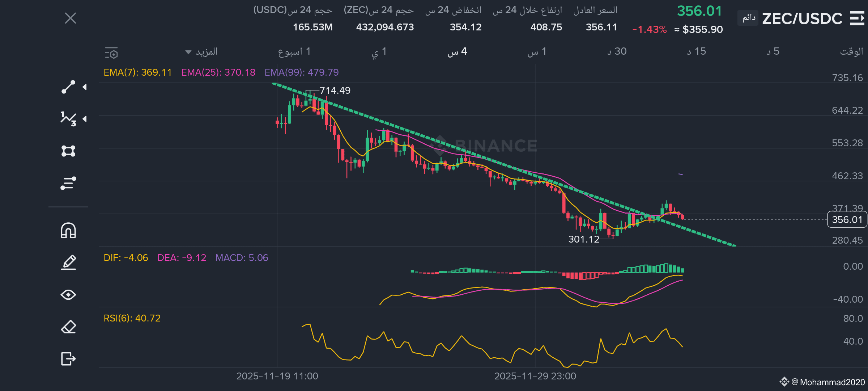Click the exit drawing mode icon
This screenshot has height=391, width=868.
(x=68, y=359)
